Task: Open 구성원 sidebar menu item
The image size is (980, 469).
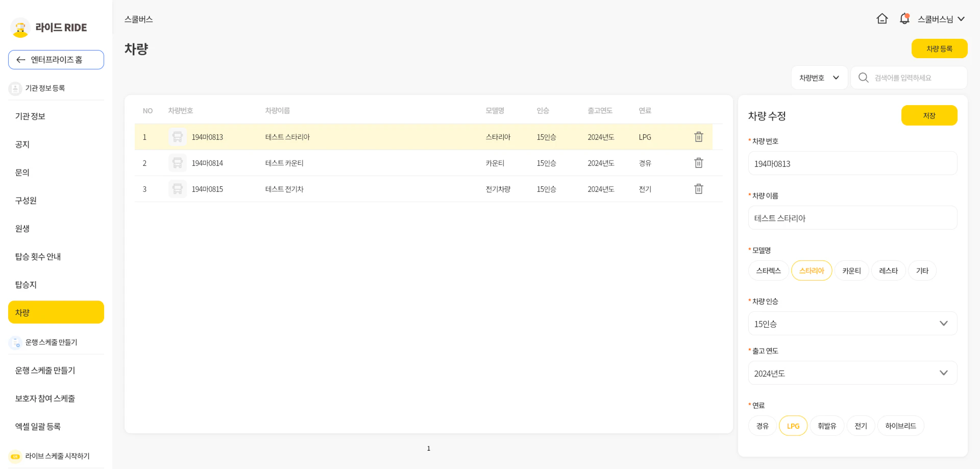Action: (x=26, y=200)
